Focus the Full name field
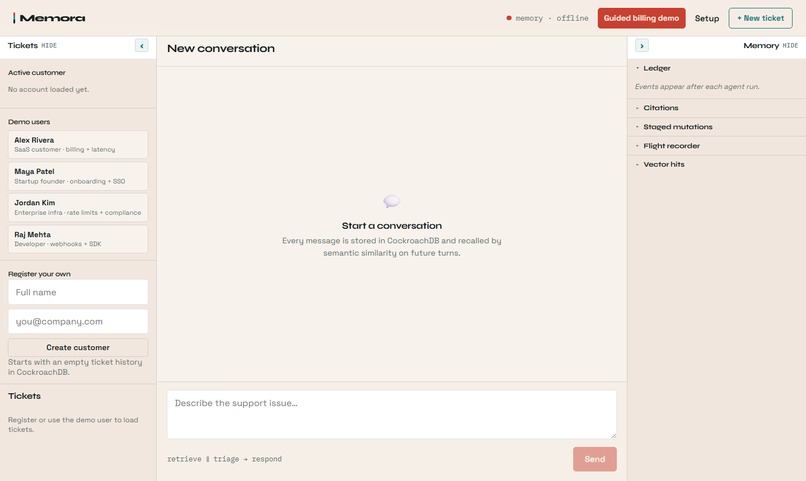 point(78,292)
